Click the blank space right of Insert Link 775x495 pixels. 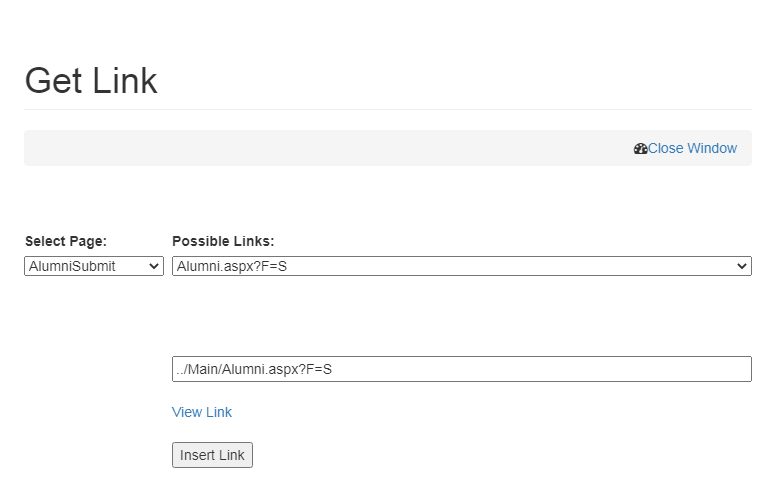pyautogui.click(x=450, y=455)
